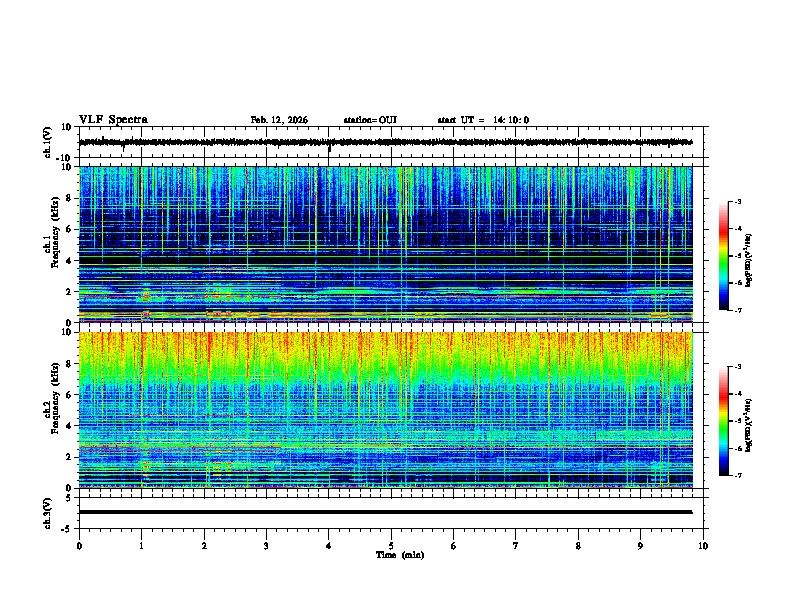Click the "8" minute time axis label
This screenshot has width=792, height=612.
(578, 546)
